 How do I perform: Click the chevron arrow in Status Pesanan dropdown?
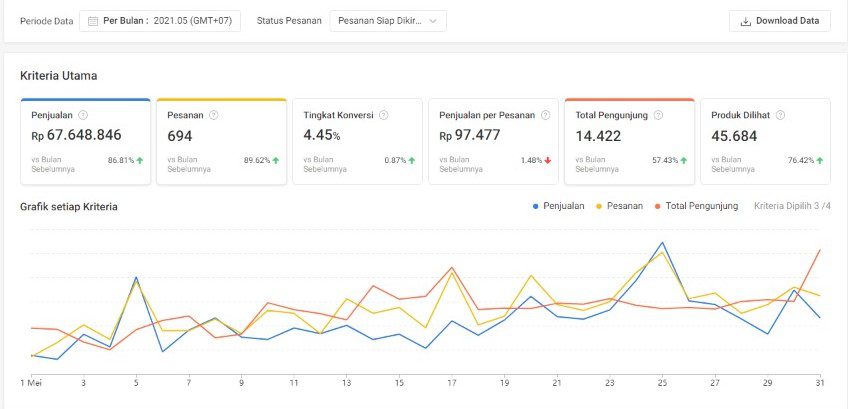[433, 21]
